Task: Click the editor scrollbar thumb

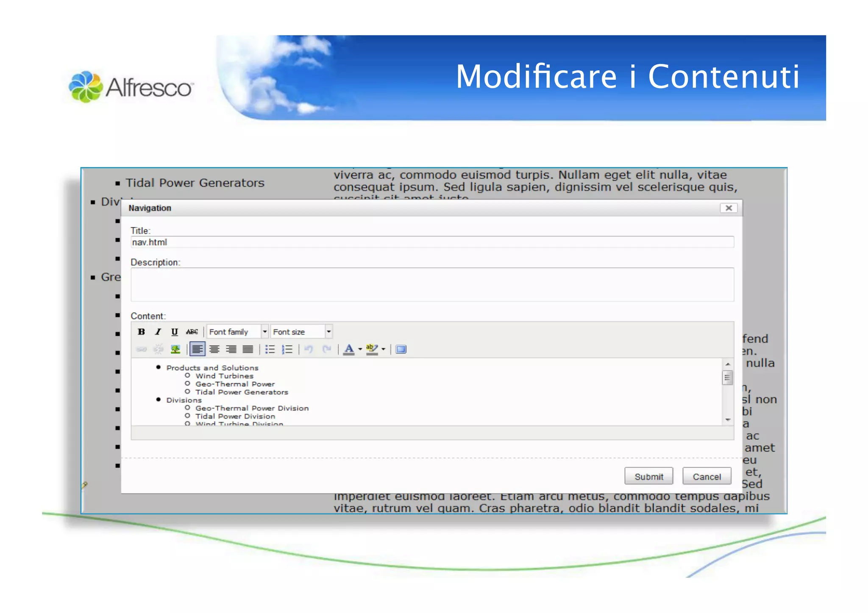Action: pyautogui.click(x=728, y=377)
